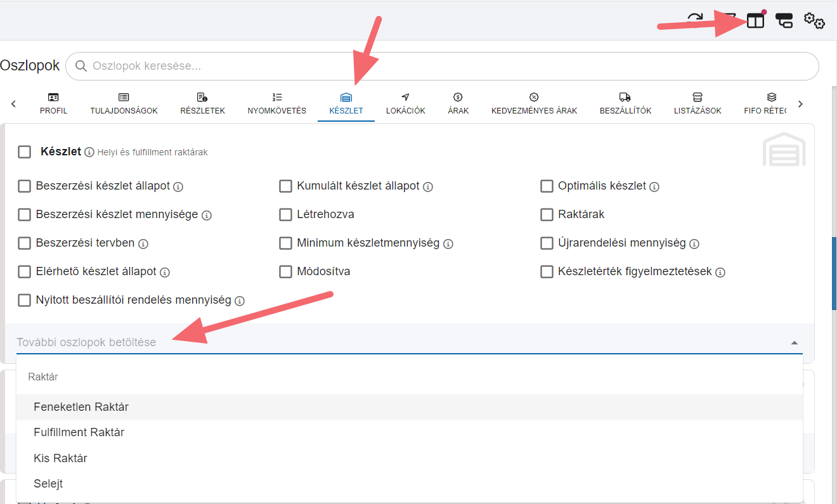Open the gears settings icon
Screen dimensions: 837x504
814,21
